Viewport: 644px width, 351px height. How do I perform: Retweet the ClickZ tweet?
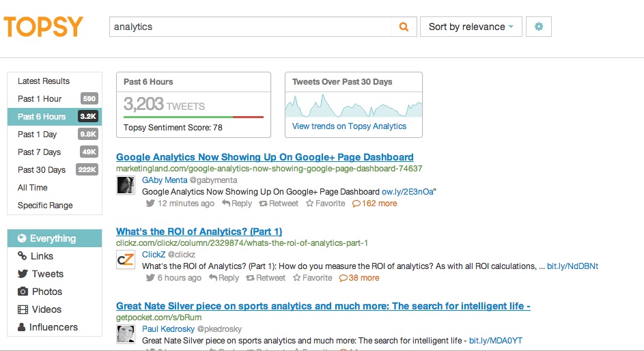(266, 277)
